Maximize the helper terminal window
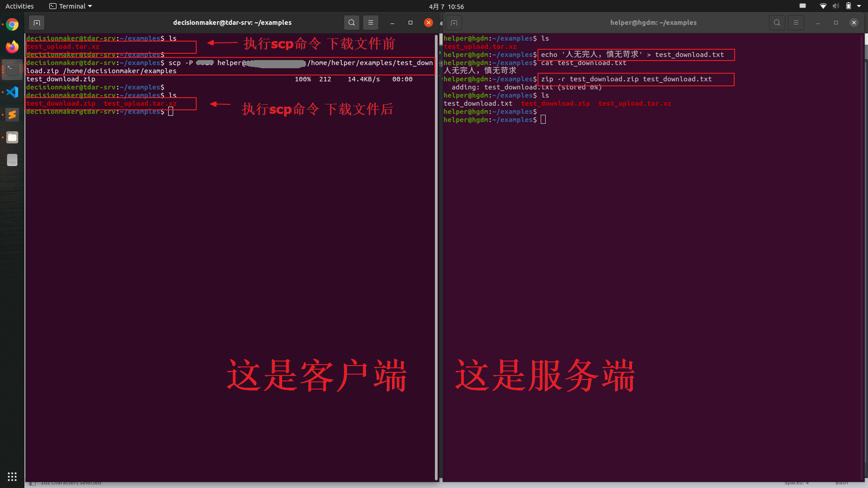 (836, 23)
